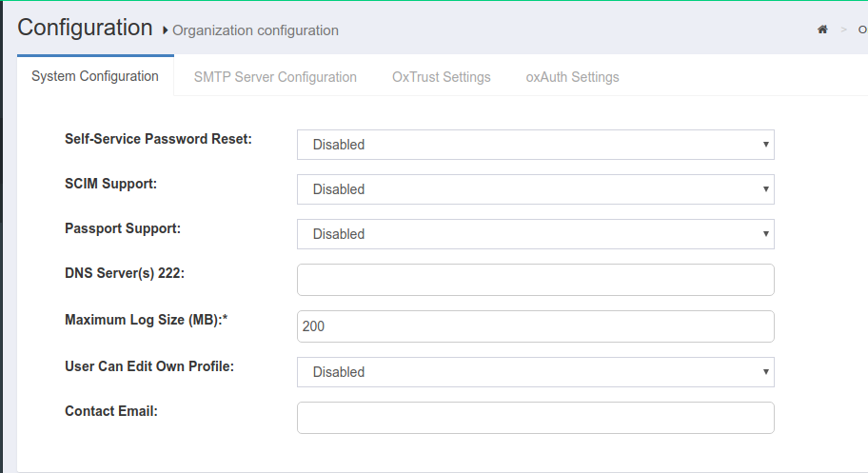
Task: Click the SCIM Support label text
Action: tap(110, 184)
